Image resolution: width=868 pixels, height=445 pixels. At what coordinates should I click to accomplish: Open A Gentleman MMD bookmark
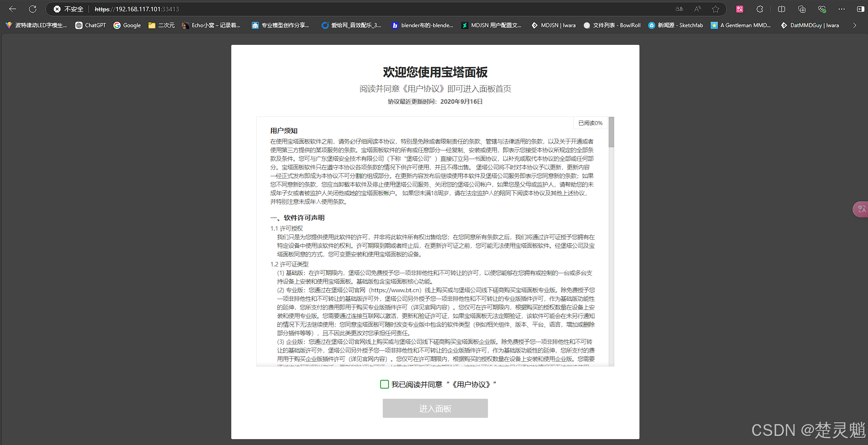click(x=741, y=25)
